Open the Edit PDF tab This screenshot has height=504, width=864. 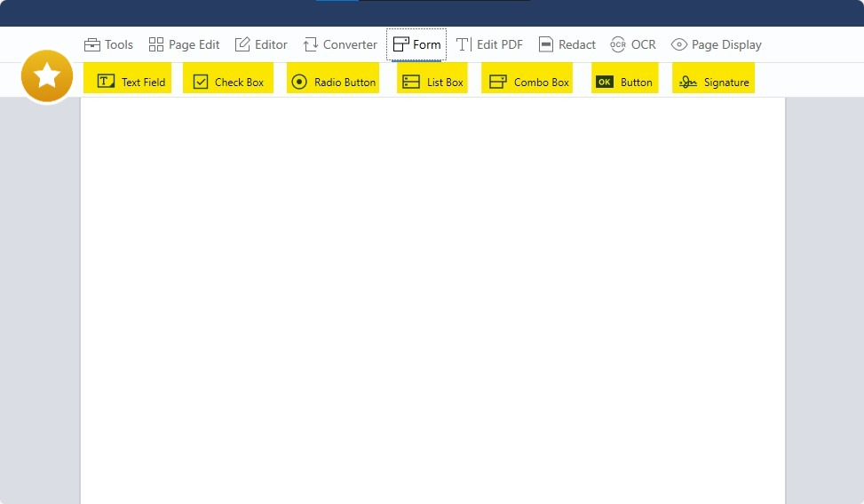click(x=489, y=44)
